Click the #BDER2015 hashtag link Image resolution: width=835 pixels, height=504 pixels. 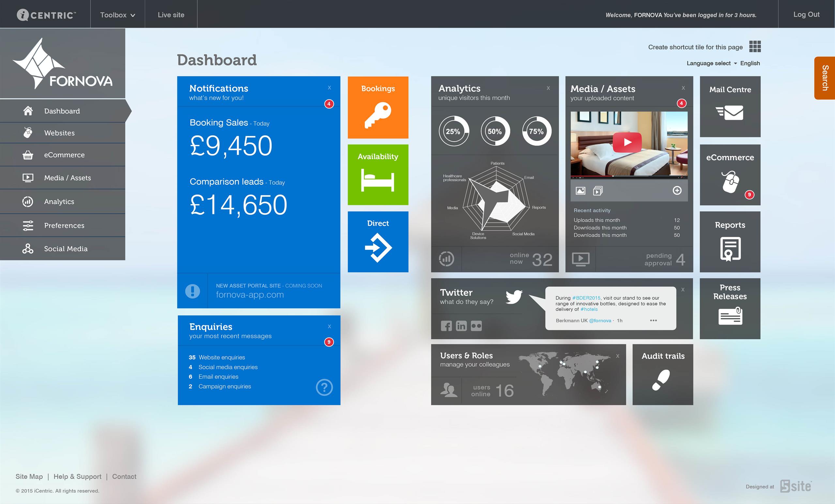(x=586, y=298)
